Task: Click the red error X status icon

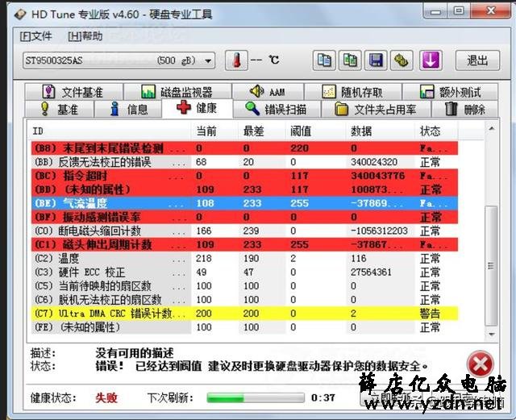Action: click(x=481, y=364)
